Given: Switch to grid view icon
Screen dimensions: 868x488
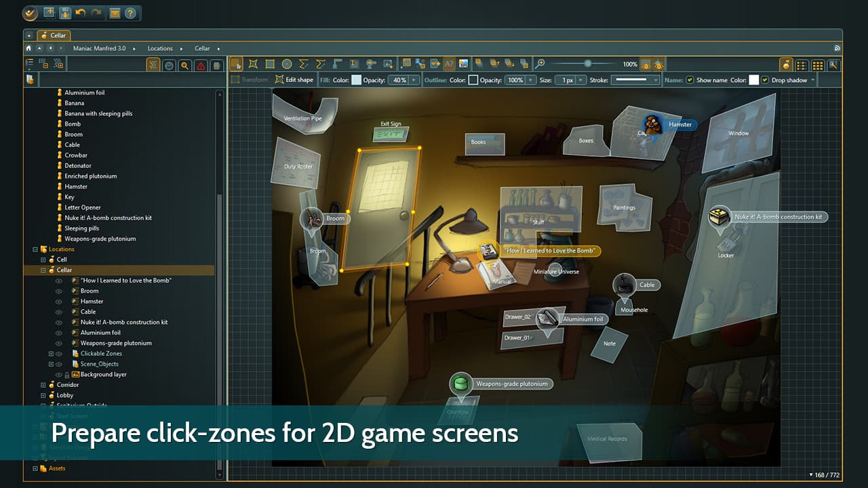Looking at the screenshot, I should click(x=818, y=65).
